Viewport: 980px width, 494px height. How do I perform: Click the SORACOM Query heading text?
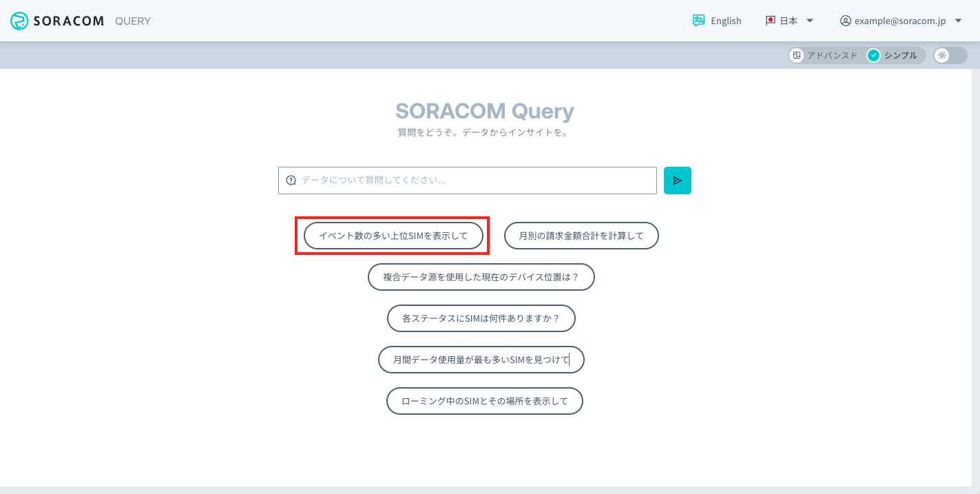pyautogui.click(x=485, y=111)
